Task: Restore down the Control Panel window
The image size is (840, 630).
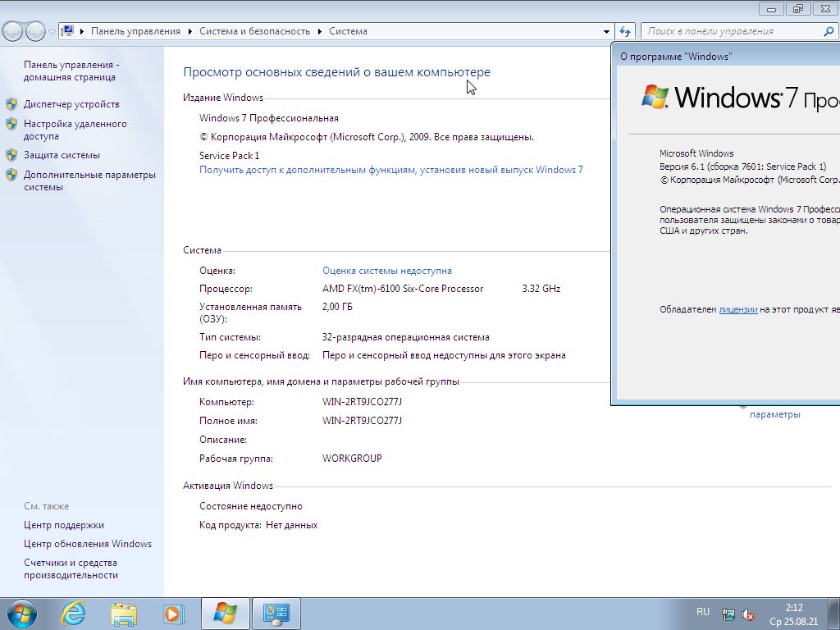Action: 798,8
